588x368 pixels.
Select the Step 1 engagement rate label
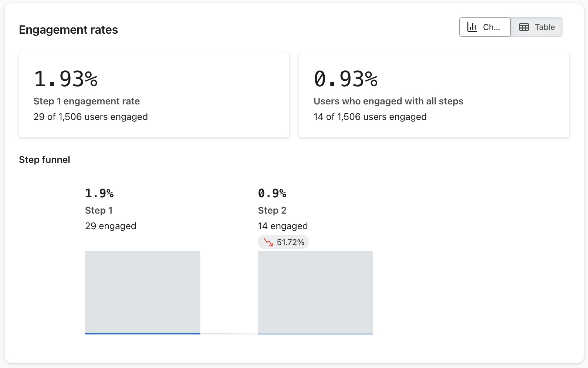pos(87,101)
